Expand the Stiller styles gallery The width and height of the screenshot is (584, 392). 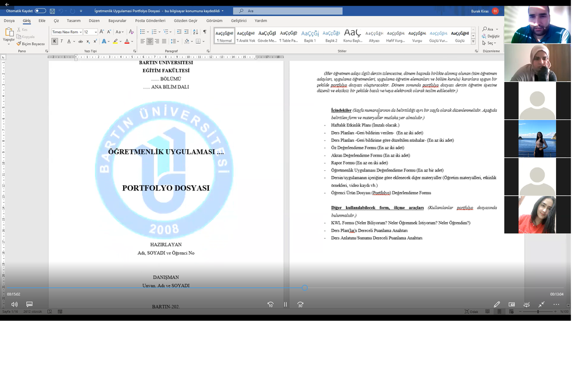(473, 42)
